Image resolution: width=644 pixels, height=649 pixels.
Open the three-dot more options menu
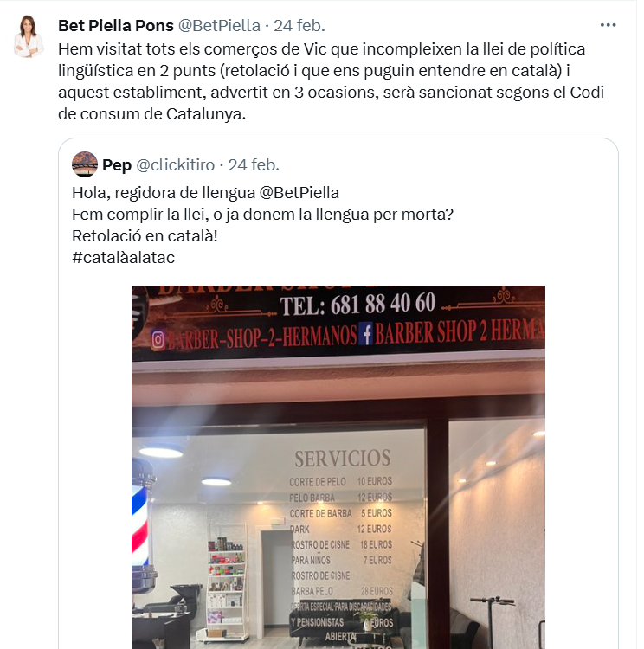[x=608, y=25]
